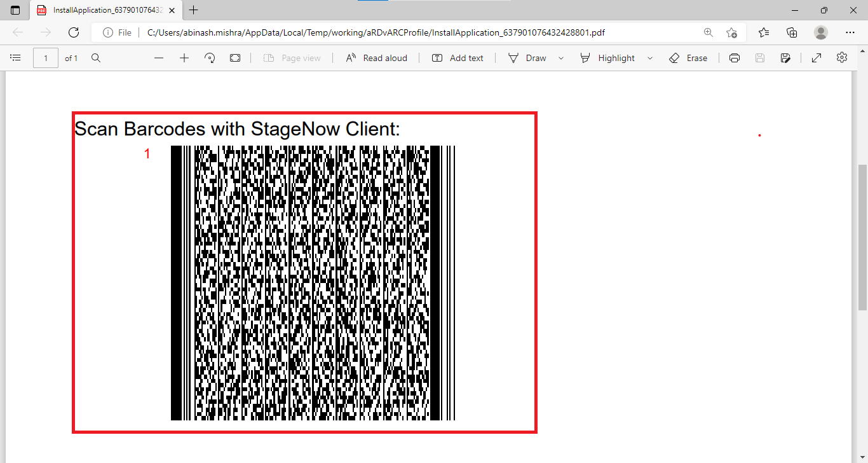
Task: Open the Collections panel
Action: click(x=792, y=32)
